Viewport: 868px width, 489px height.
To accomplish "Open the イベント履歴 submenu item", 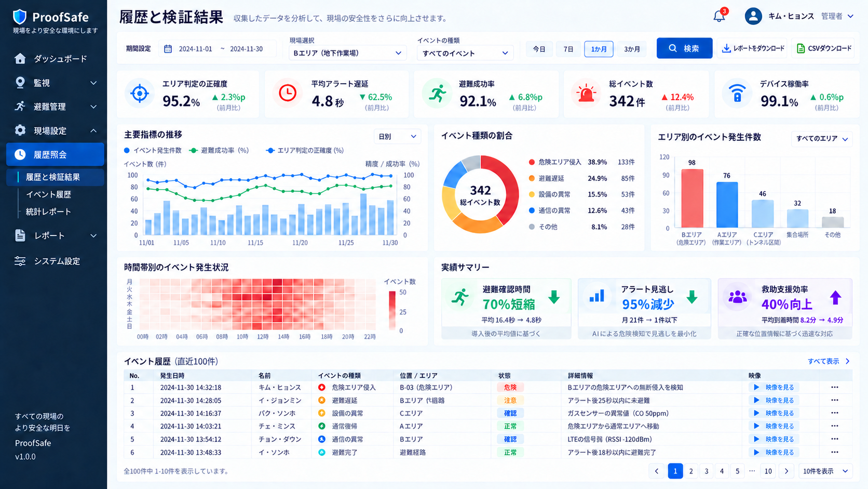I will point(49,194).
